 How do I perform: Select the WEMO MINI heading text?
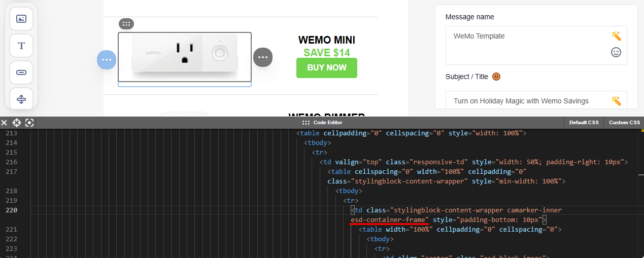click(327, 40)
